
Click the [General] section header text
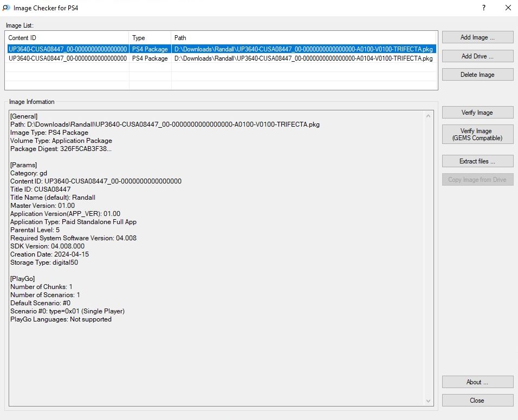[24, 116]
